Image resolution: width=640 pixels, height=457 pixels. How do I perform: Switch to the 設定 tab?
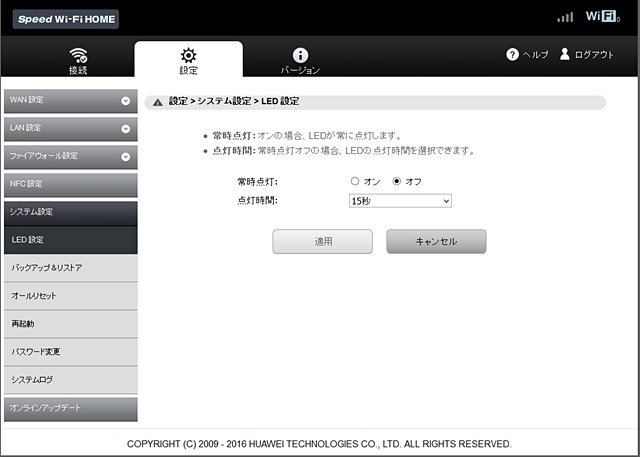tap(189, 60)
